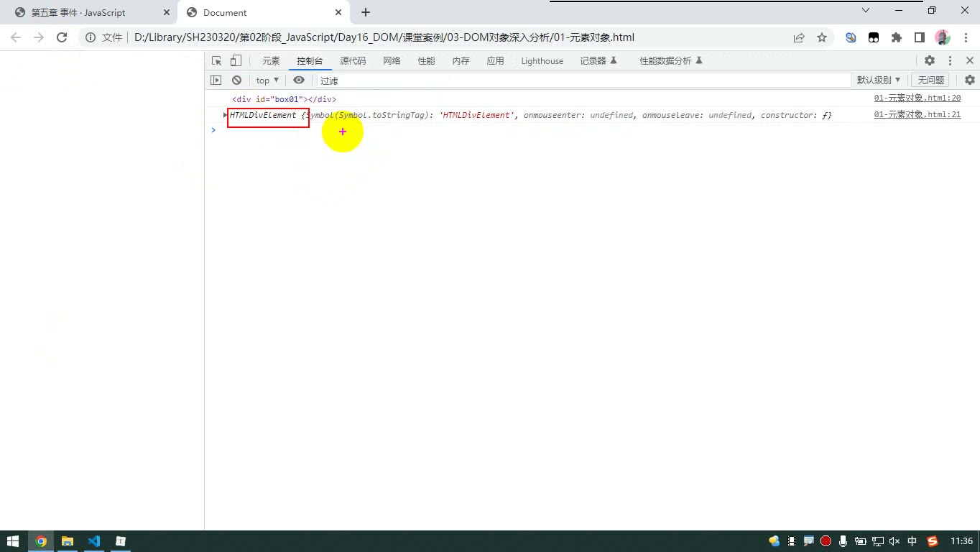Click the 无问题 issues button
This screenshot has width=980, height=552.
coord(931,80)
